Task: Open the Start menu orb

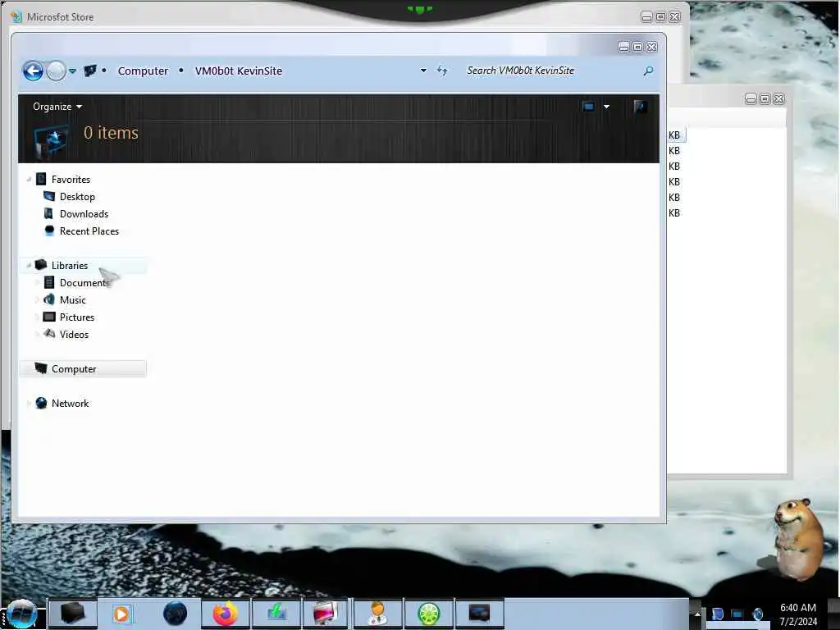Action: pyautogui.click(x=21, y=614)
